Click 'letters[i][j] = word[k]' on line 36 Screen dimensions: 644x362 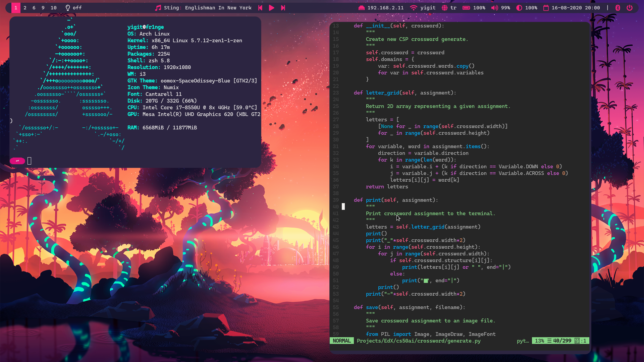click(425, 180)
